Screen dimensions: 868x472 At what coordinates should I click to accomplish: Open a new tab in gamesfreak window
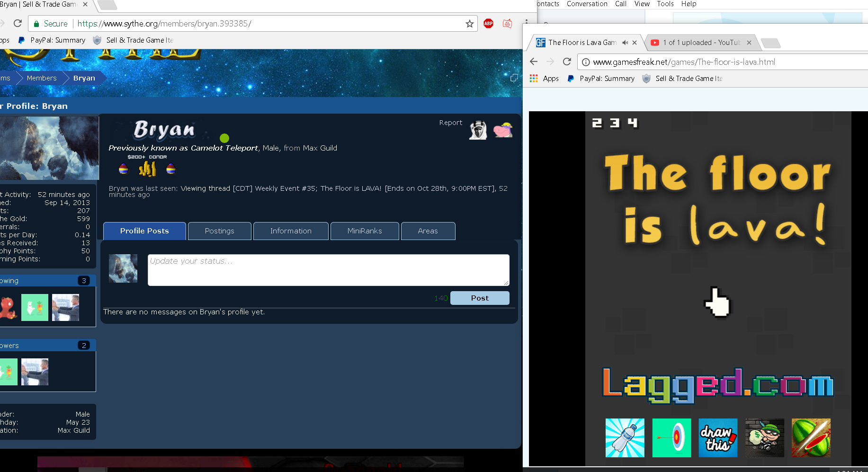[771, 43]
